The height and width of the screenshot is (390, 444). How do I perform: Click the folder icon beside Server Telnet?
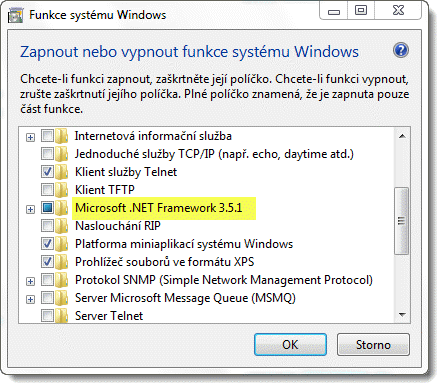tap(62, 315)
